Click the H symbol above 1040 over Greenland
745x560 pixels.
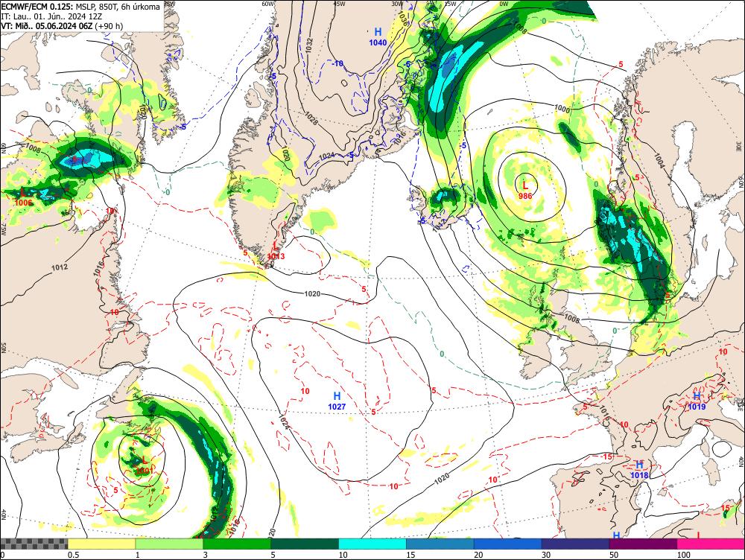click(x=378, y=32)
